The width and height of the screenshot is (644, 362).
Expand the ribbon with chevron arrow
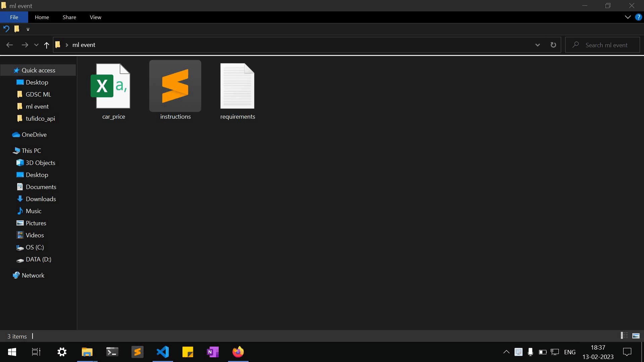coord(628,17)
